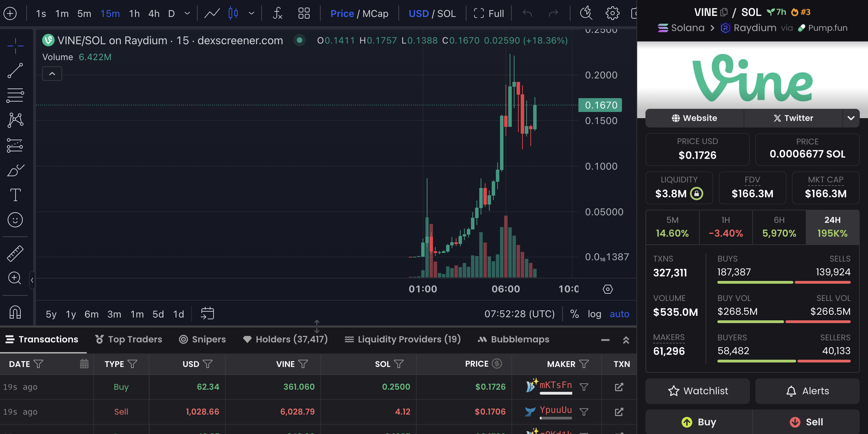The height and width of the screenshot is (434, 868).
Task: Select the line chart style icon
Action: tap(212, 13)
